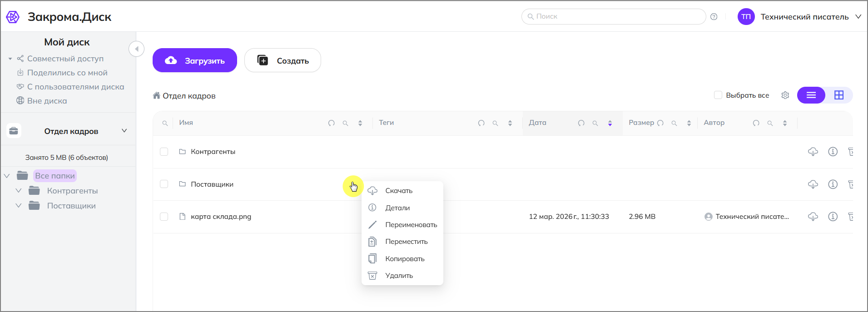Open table settings gear icon
Image resolution: width=868 pixels, height=312 pixels.
(x=785, y=95)
